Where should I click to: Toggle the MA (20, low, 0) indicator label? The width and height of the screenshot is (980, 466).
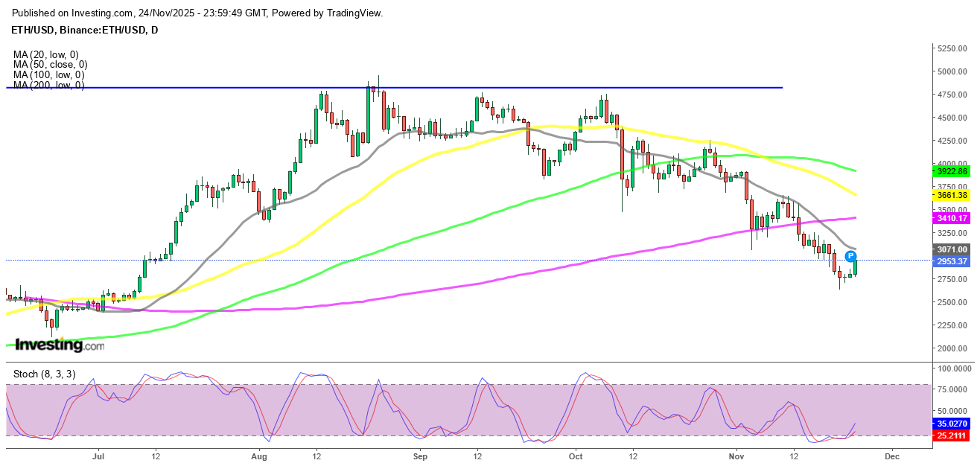(x=45, y=54)
